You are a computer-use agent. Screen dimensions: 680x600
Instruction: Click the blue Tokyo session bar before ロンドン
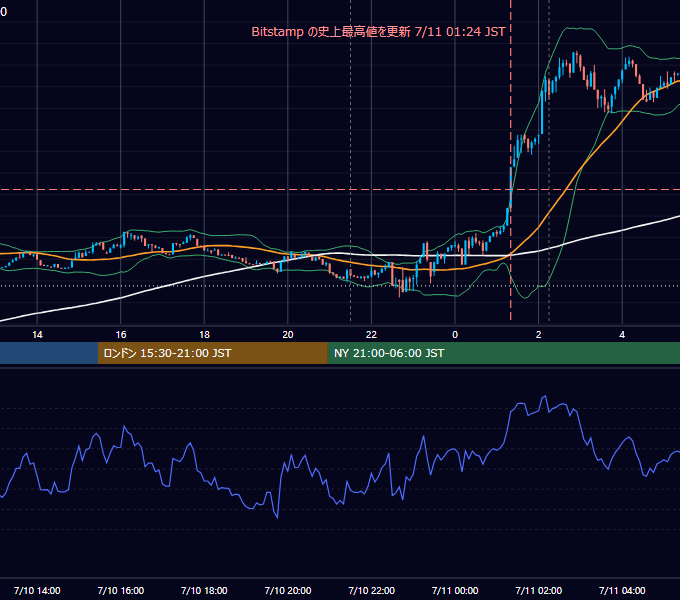(49, 353)
